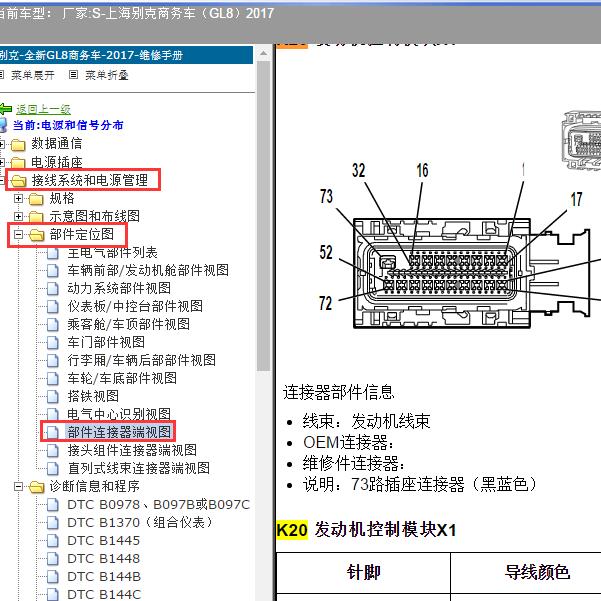The image size is (601, 601).
Task: Open the 直列式线束连接器端视图 page
Action: 138,468
